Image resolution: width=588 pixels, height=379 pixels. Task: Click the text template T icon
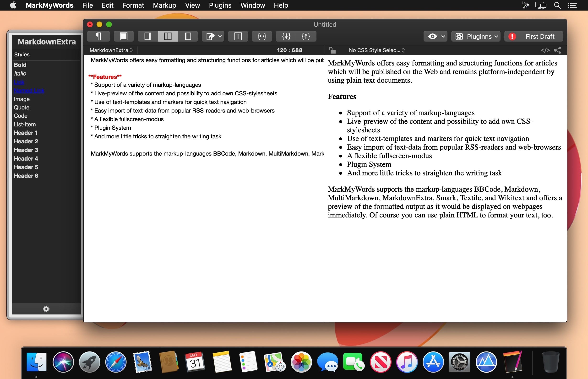click(238, 36)
